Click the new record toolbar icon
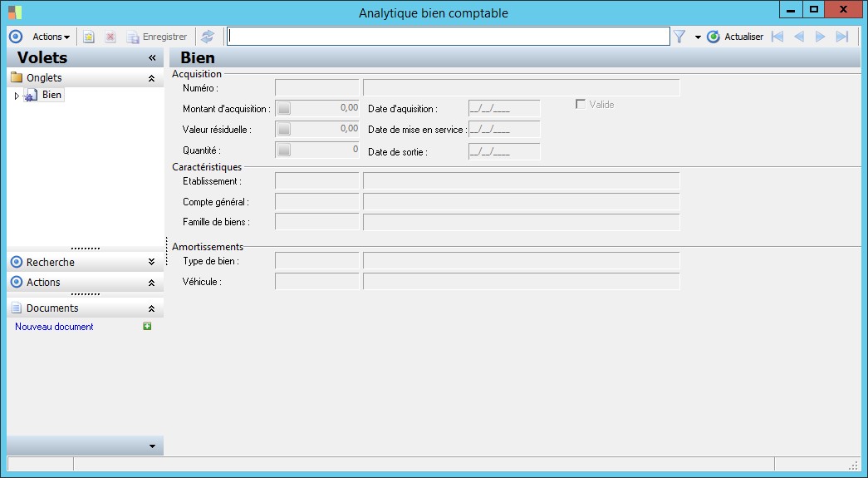Screen dimensions: 868x478 (89, 37)
